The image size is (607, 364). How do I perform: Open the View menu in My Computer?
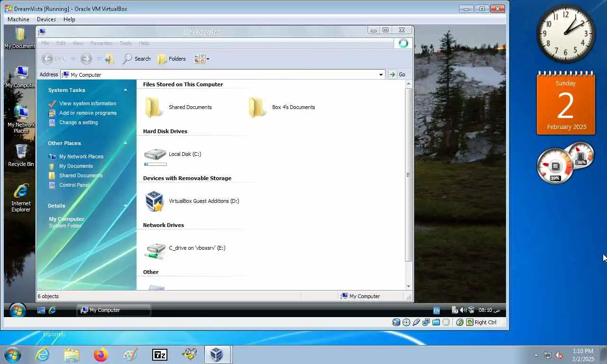click(x=78, y=43)
